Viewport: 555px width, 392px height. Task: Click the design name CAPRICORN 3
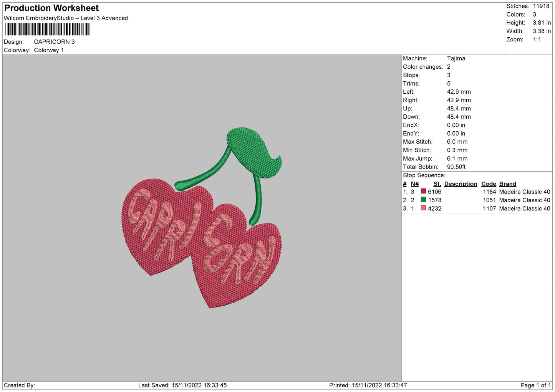54,42
